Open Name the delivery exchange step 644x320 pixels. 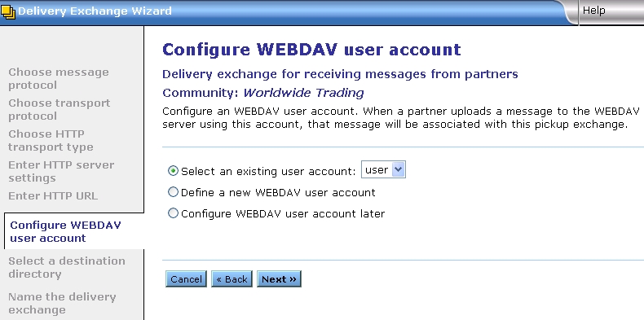[62, 303]
